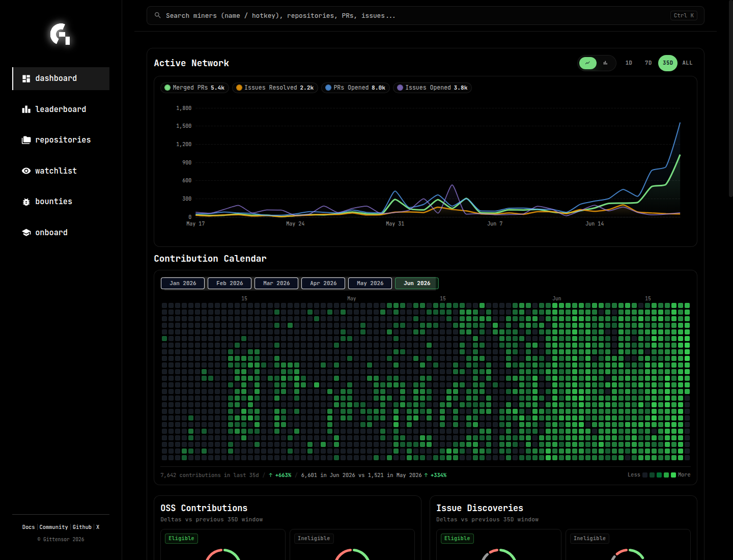Click the leaderboard bar-chart icon

pos(26,109)
